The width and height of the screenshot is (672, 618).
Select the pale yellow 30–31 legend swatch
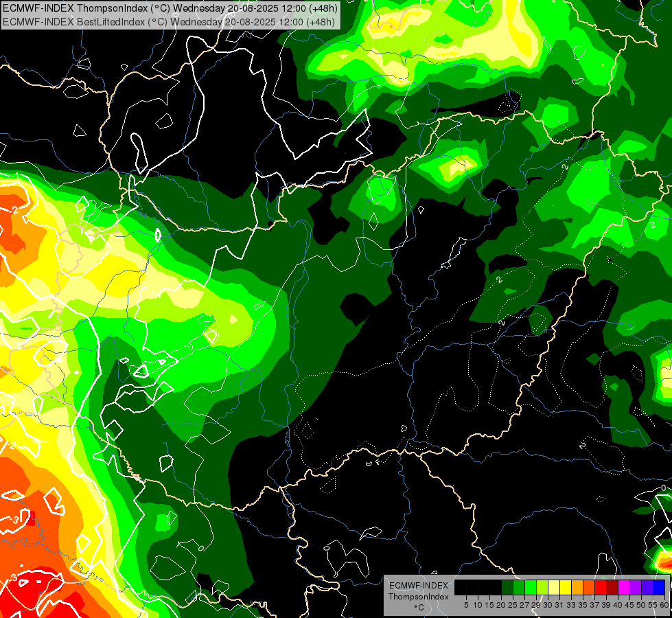coord(554,587)
